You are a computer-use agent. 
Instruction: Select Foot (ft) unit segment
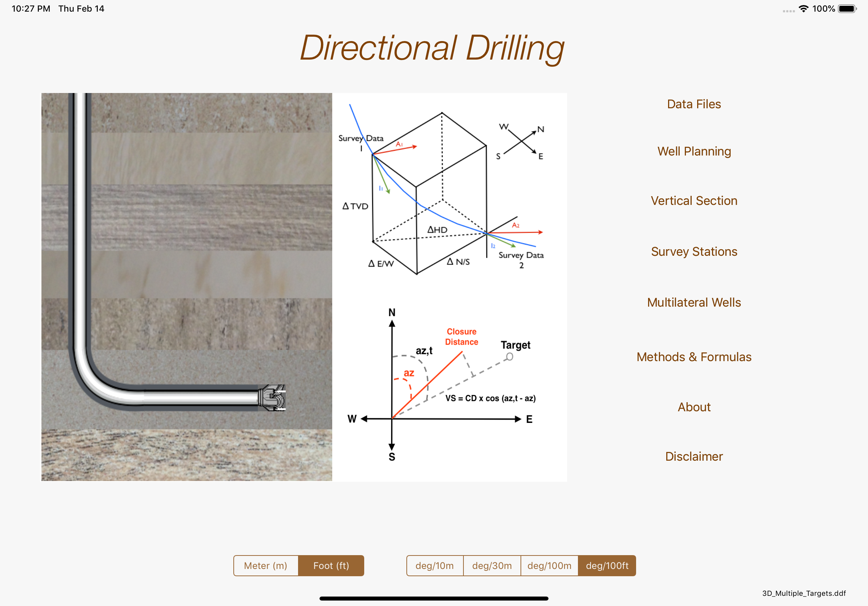[x=331, y=566]
